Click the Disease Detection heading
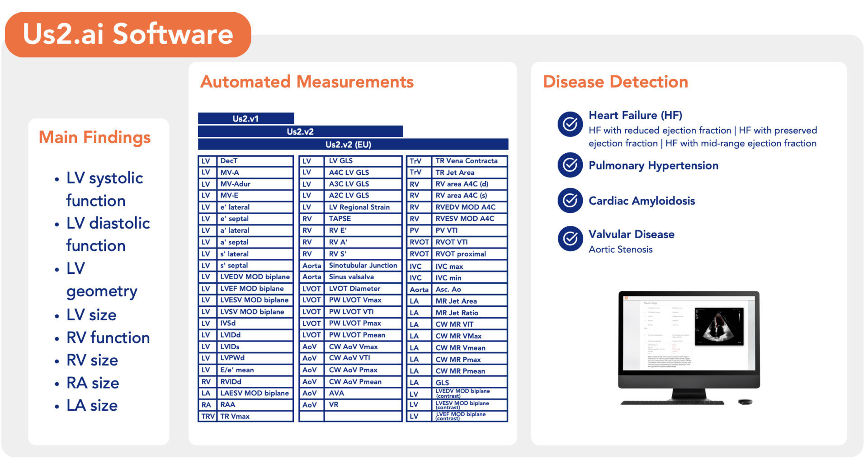Screen dimensions: 868x464 (x=616, y=82)
